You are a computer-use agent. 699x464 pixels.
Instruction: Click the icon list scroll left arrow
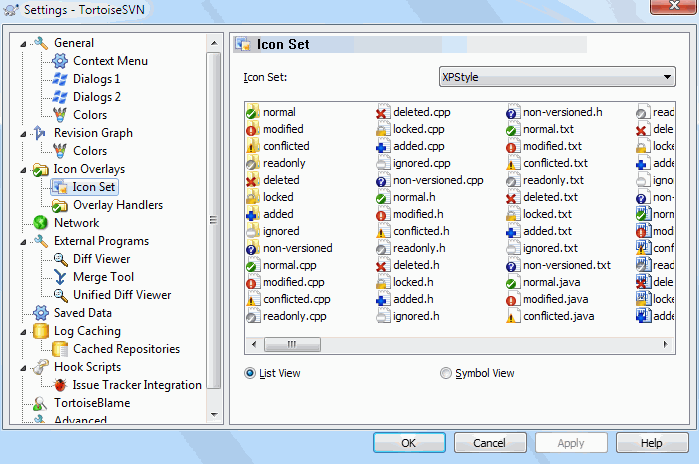[254, 344]
